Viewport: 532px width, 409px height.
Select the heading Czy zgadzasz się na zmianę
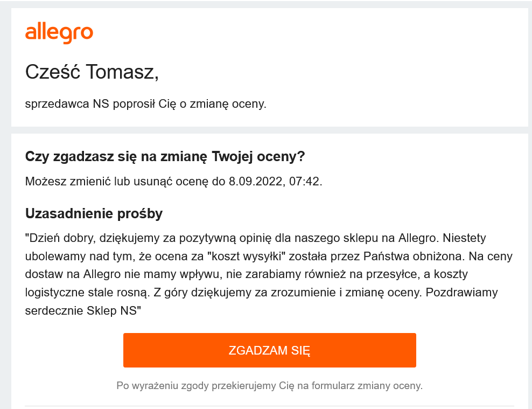[x=165, y=156]
